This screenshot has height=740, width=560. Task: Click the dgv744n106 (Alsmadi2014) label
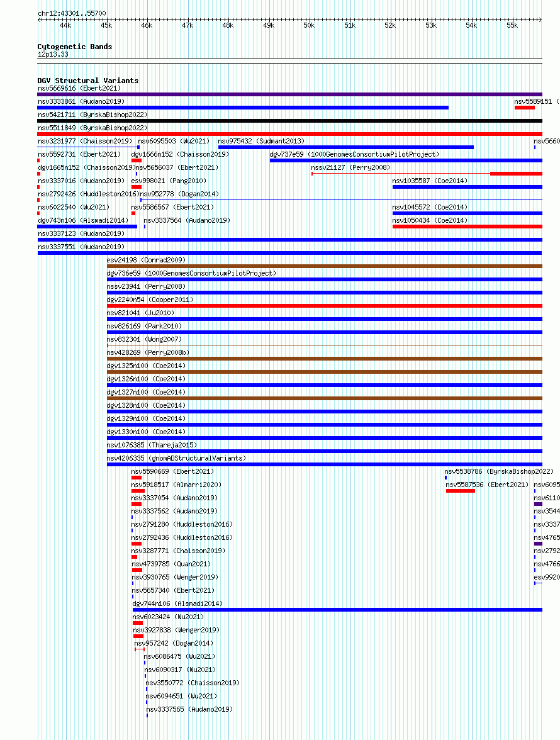coord(177,603)
